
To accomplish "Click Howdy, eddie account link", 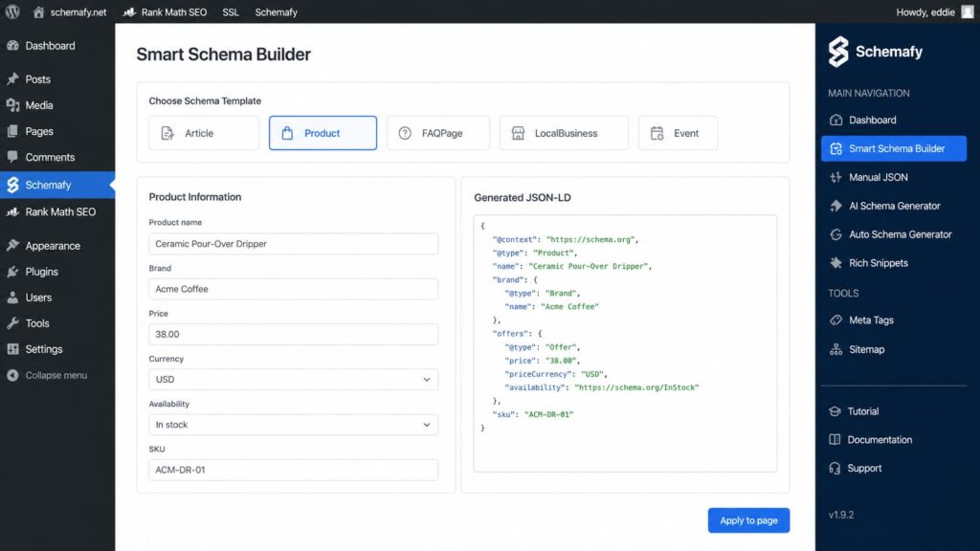I will click(x=925, y=11).
